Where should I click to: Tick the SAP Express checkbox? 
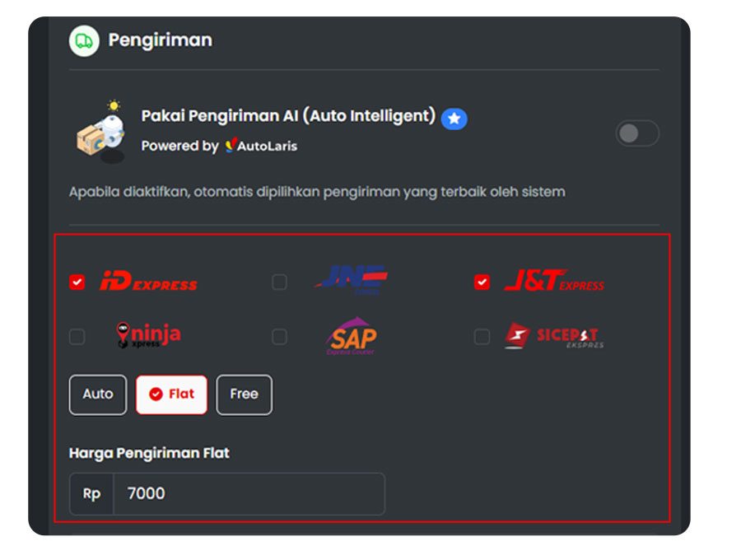pyautogui.click(x=280, y=337)
